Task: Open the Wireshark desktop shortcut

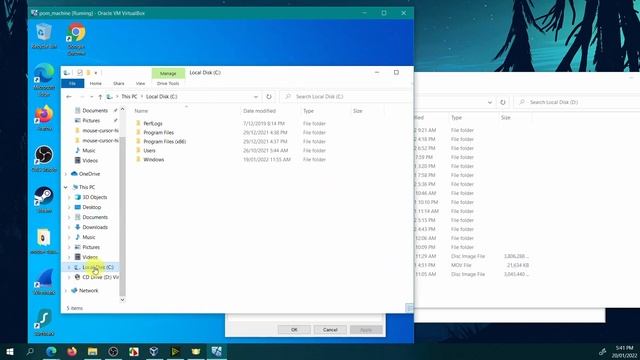Action: pos(44,281)
